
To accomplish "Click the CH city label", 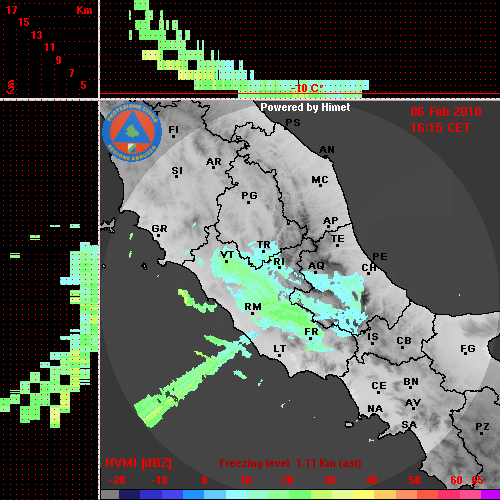I will click(369, 268).
